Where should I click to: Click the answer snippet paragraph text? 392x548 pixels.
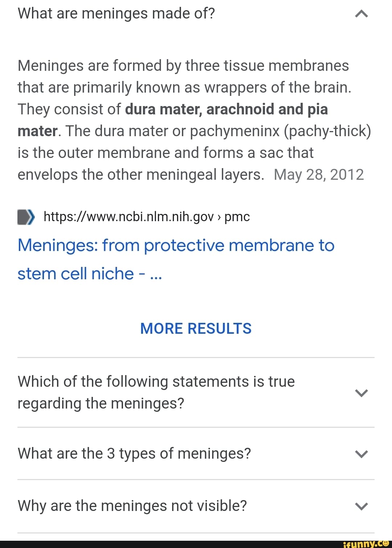click(x=181, y=120)
